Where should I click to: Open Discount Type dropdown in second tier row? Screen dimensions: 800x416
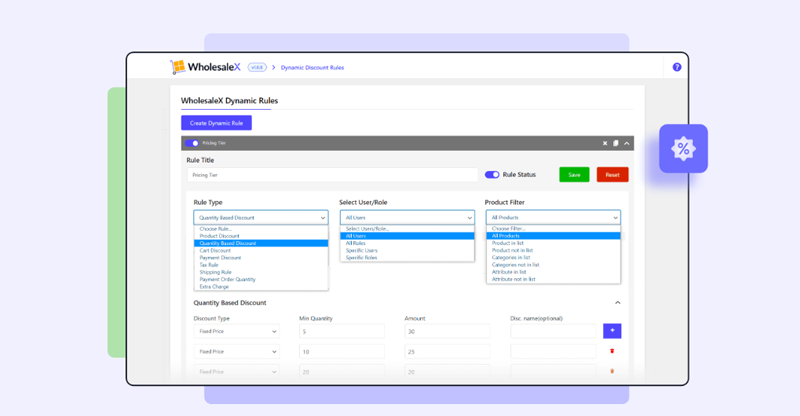coord(237,352)
